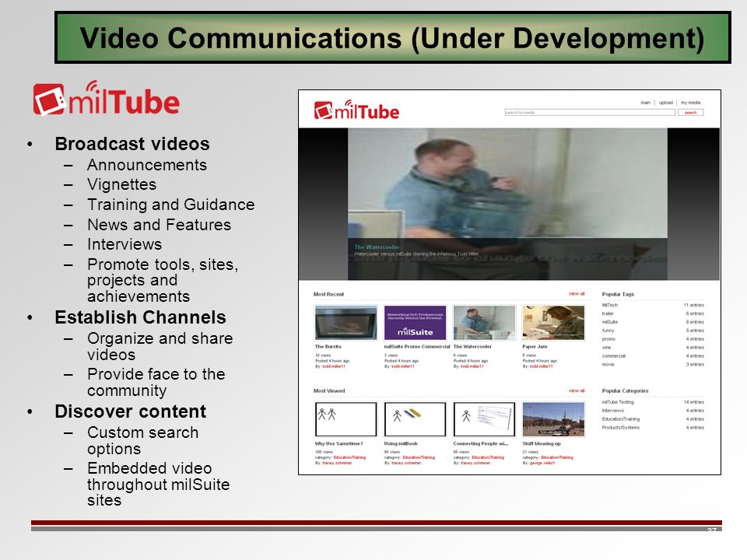Click view all beside Most Viewed

click(x=577, y=390)
